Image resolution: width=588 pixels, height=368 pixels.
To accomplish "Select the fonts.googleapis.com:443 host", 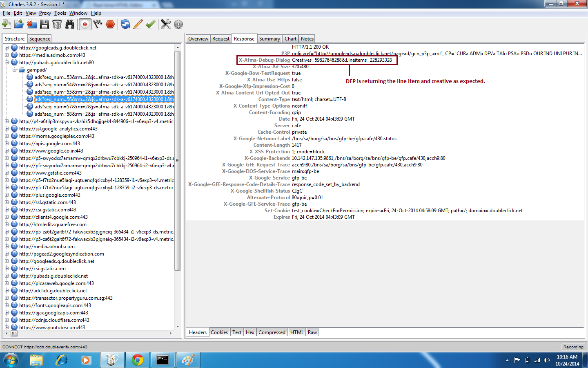I will click(x=55, y=305).
